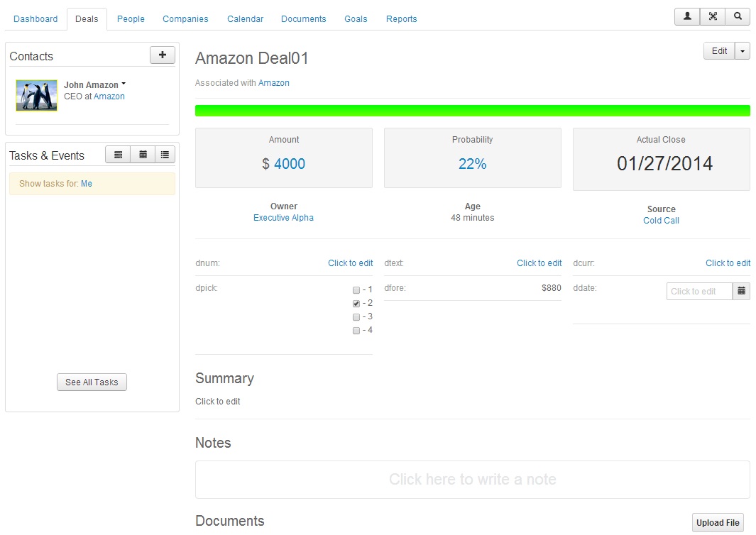The image size is (756, 535).
Task: Open the Edit button dropdown arrow
Action: 743,51
